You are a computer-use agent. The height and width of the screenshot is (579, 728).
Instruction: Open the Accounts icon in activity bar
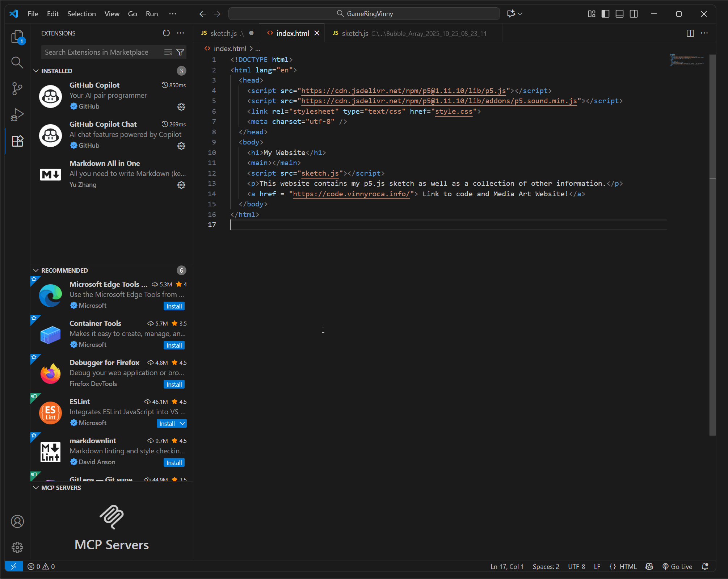[x=17, y=521]
